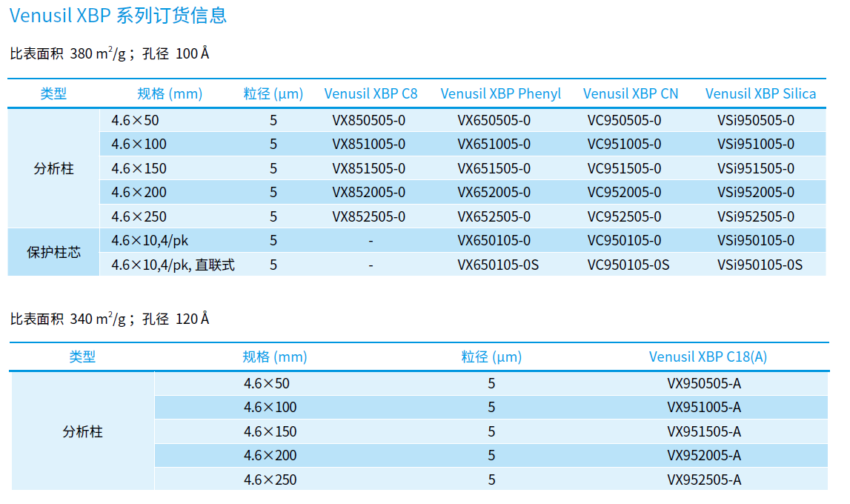The width and height of the screenshot is (850, 504).
Task: Select part number VC951005-0
Action: tap(625, 144)
